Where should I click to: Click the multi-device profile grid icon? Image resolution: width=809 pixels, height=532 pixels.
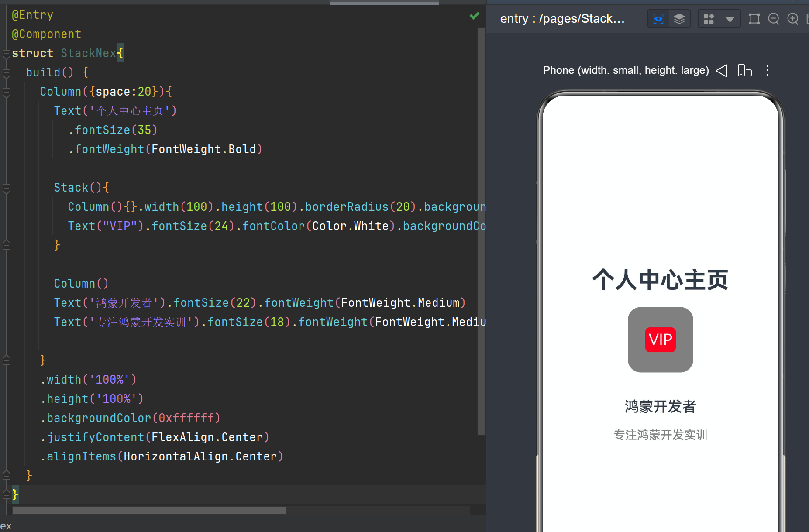pos(709,19)
